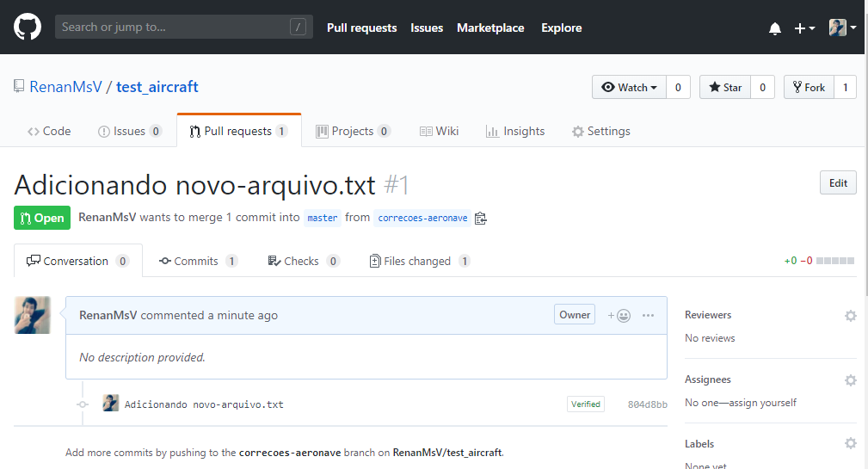This screenshot has width=868, height=469.
Task: Click the GitHub Octocat logo
Action: point(28,28)
